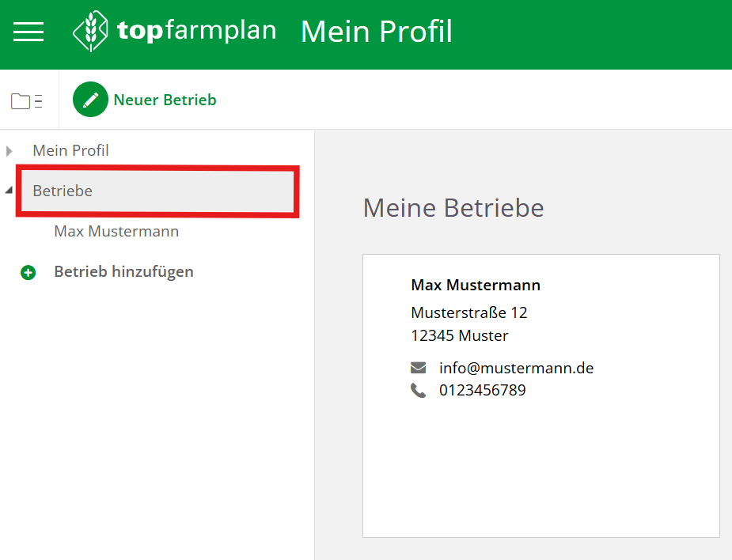Click the green plus circle icon
This screenshot has width=732, height=560.
click(28, 273)
